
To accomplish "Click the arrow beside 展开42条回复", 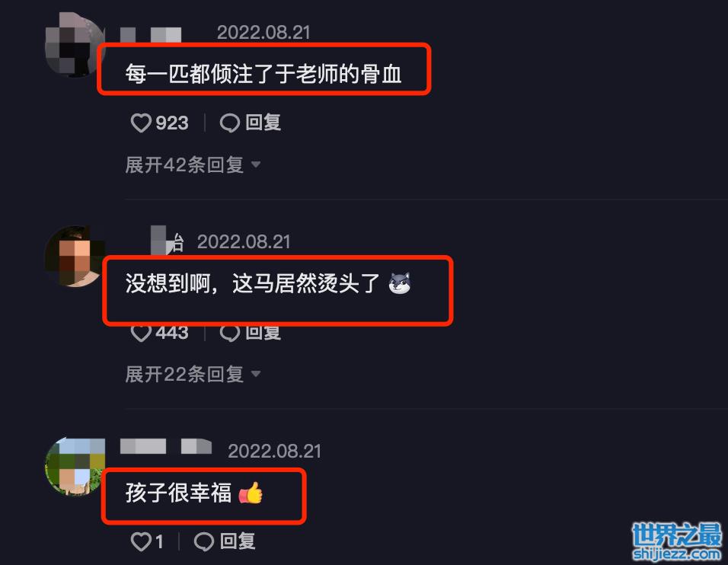I will (x=256, y=164).
